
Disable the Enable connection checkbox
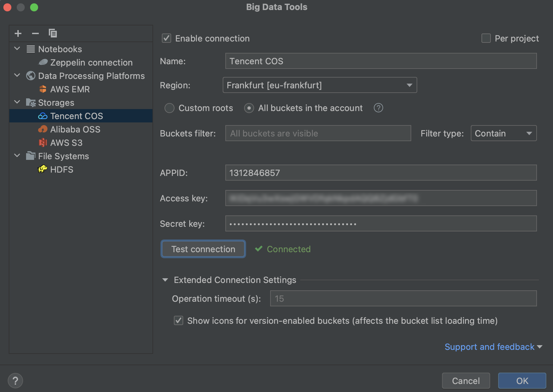pyautogui.click(x=167, y=38)
